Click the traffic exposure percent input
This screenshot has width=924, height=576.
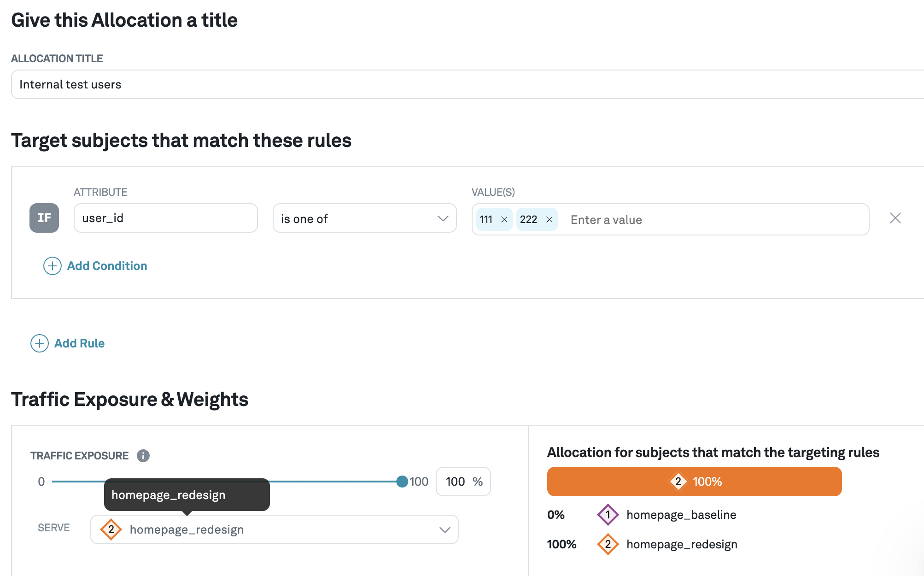[463, 482]
